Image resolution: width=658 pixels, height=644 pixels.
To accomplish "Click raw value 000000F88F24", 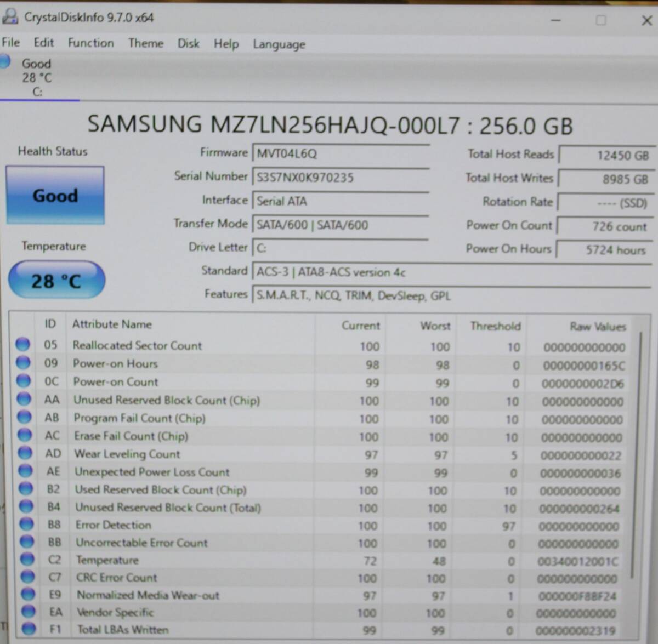I will coord(577,596).
